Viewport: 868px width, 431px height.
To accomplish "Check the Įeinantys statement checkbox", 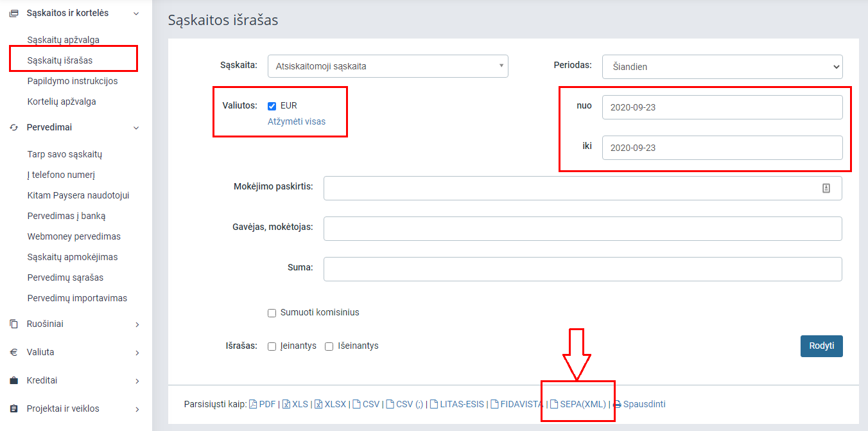I will (x=272, y=346).
